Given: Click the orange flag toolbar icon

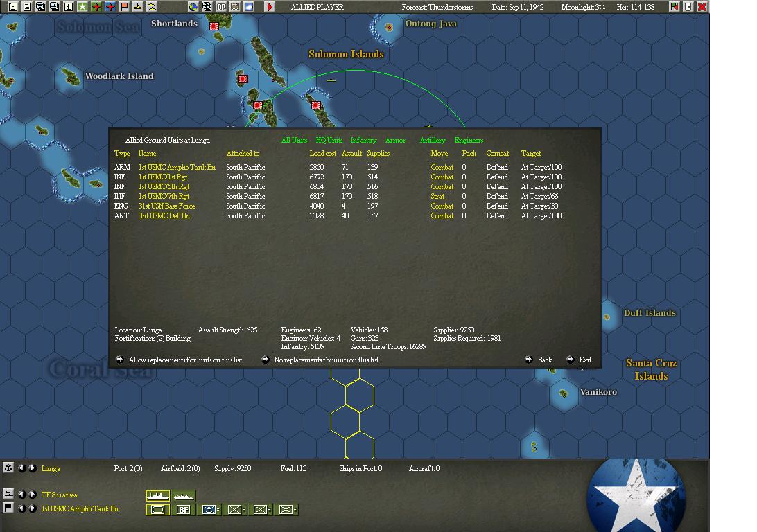Looking at the screenshot, I should (x=124, y=7).
